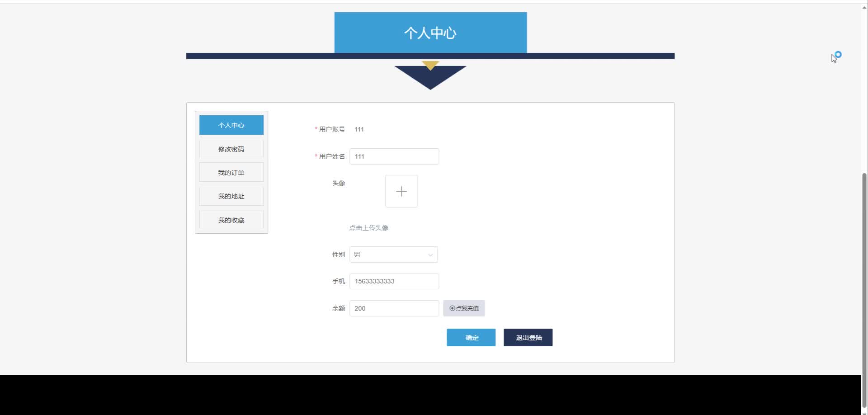Click the blue circle widget near top right

coord(839,54)
